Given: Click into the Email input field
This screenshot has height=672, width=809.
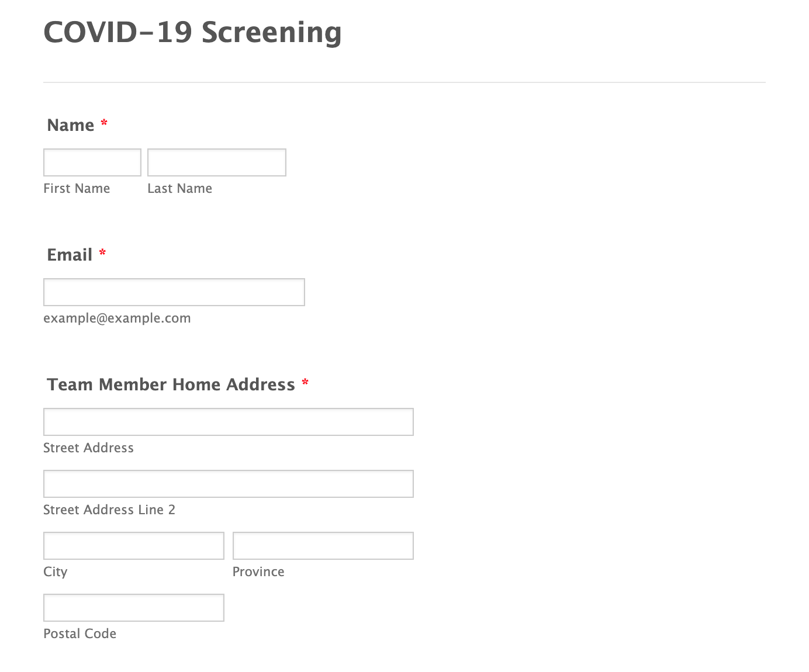Looking at the screenshot, I should pyautogui.click(x=174, y=292).
